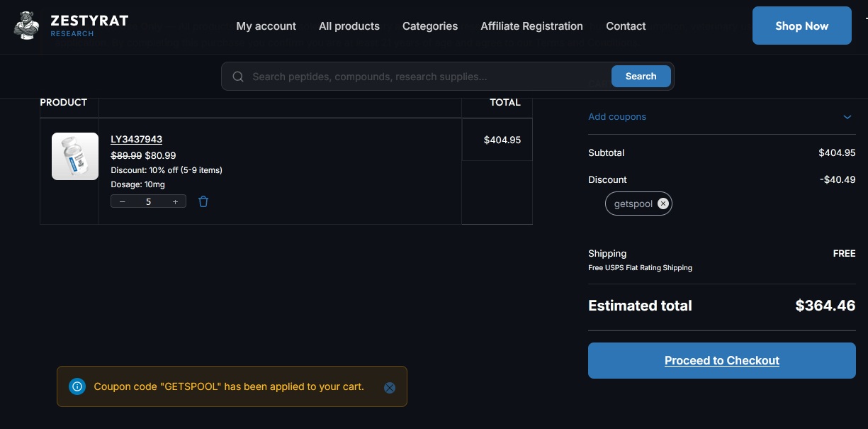
Task: Click the discounted price $80.99
Action: (x=160, y=155)
